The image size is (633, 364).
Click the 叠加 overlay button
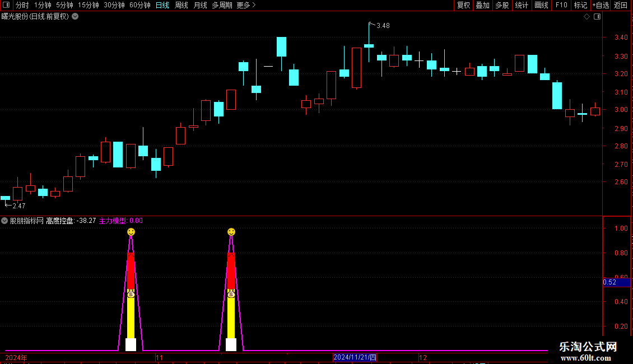pos(482,5)
